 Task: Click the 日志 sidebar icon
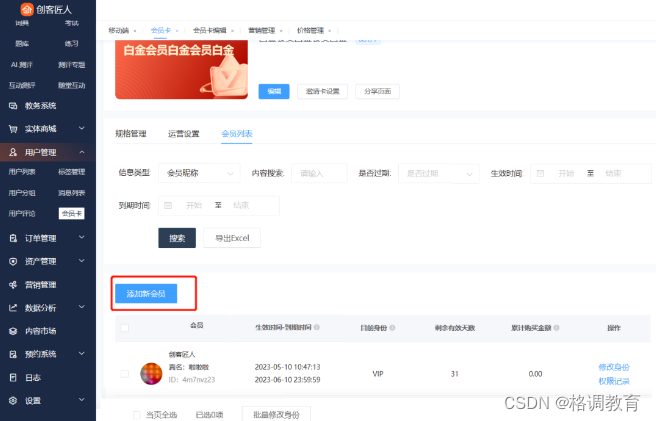coord(13,377)
